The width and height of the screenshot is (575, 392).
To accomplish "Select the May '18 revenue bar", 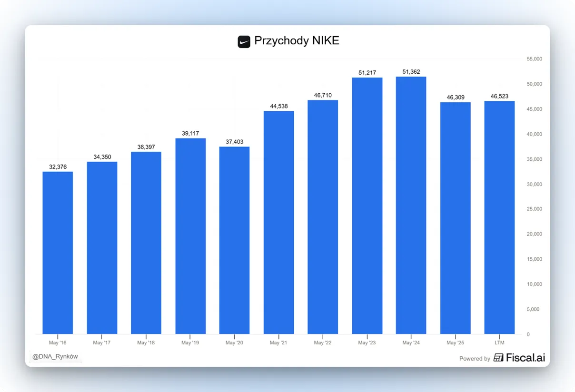I will [146, 243].
